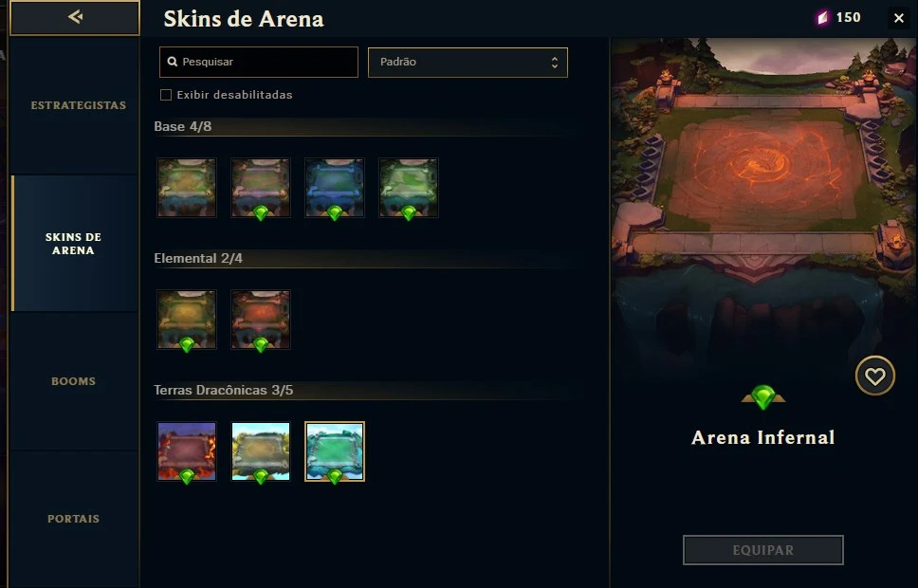The height and width of the screenshot is (588, 918).
Task: Select fiery Terras Dracônicas arena skin
Action: click(x=187, y=451)
